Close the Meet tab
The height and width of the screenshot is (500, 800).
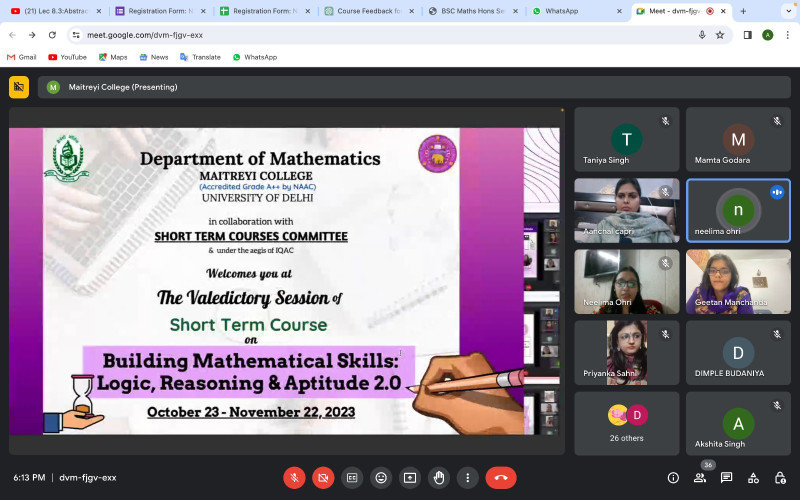(x=723, y=11)
